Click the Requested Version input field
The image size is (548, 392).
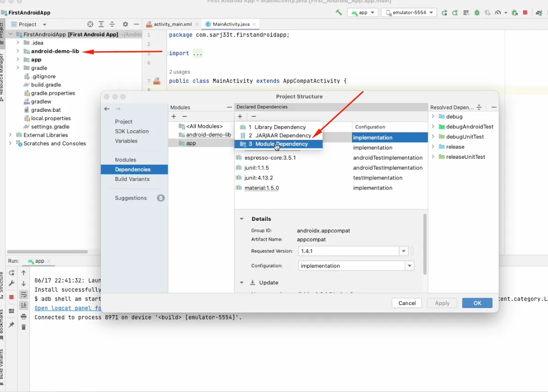348,251
